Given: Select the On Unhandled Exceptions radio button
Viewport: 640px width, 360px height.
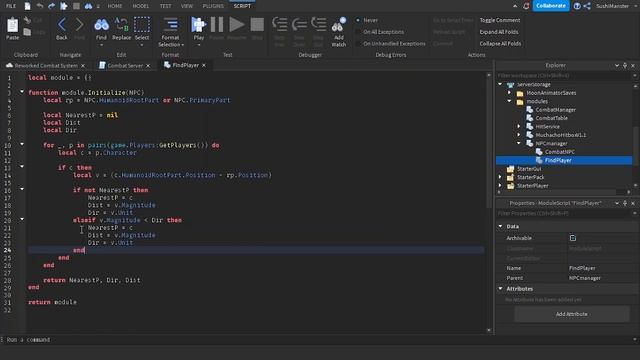Looking at the screenshot, I should pos(358,44).
